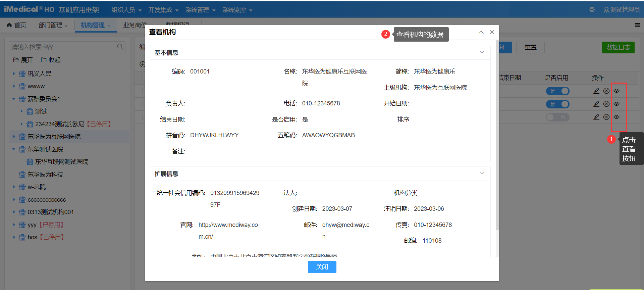644x290 pixels.
Task: Click the home icon on 首页 tab
Action: (9, 25)
